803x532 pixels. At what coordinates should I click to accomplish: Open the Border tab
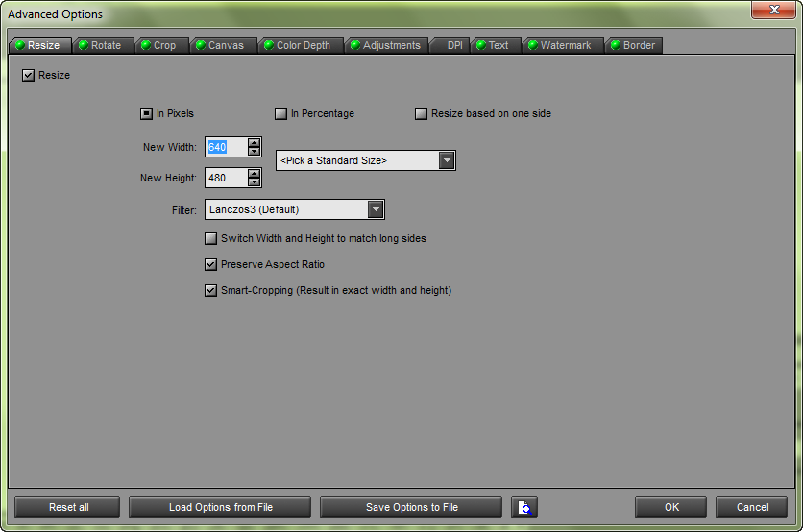[634, 45]
